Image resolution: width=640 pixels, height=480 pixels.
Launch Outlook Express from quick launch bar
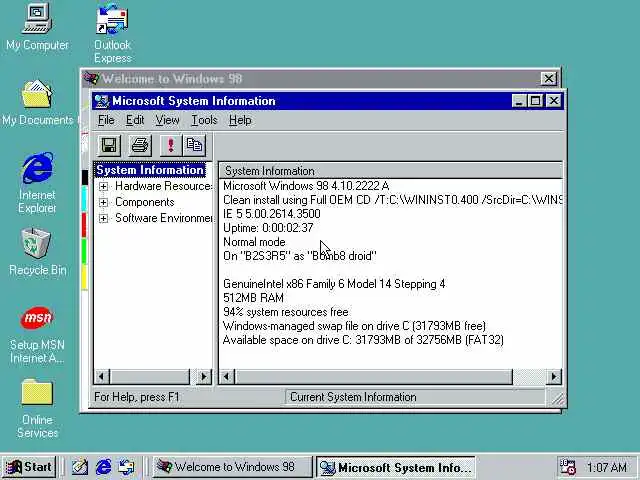point(126,467)
